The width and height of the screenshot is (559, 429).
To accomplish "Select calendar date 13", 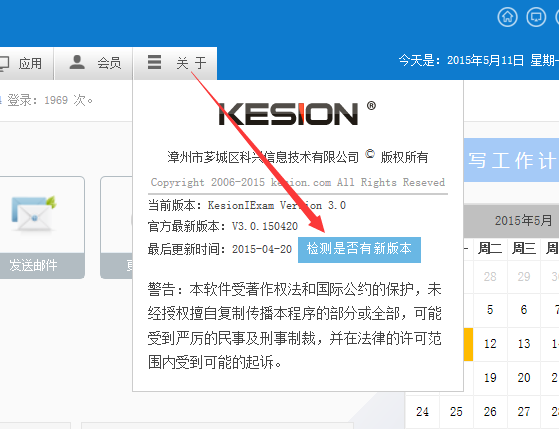I will pos(524,344).
